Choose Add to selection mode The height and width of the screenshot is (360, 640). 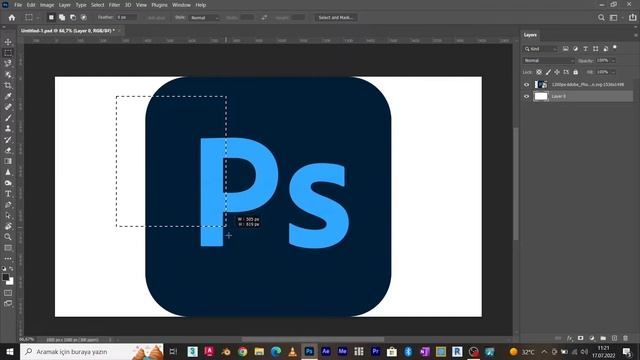tap(62, 18)
